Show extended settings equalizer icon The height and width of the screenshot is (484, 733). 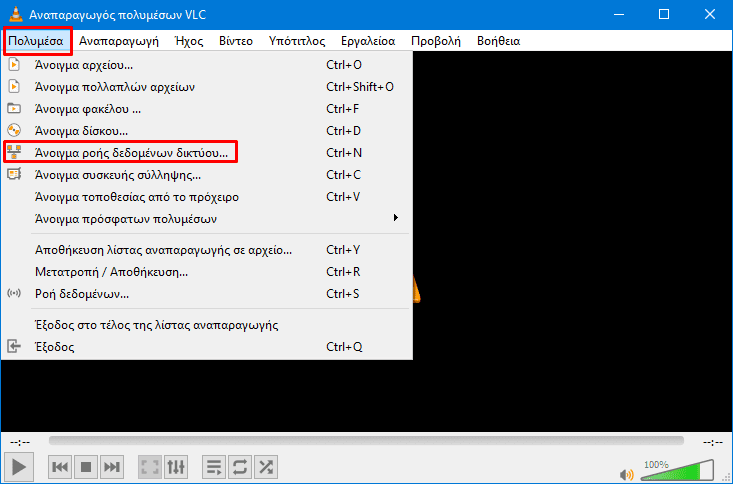[176, 467]
